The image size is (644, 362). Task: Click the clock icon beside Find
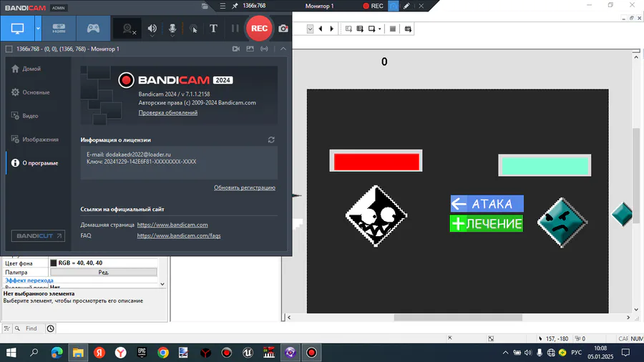click(51, 328)
